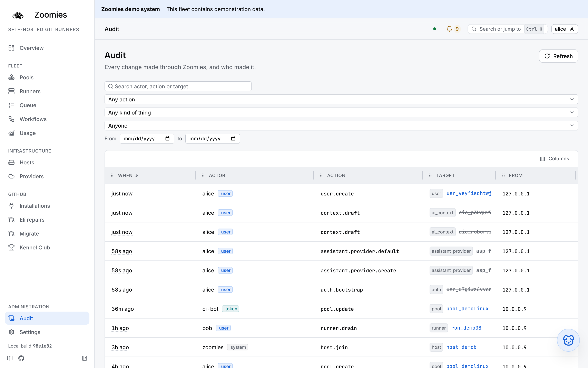Expand the Any action dropdown

coord(341,99)
